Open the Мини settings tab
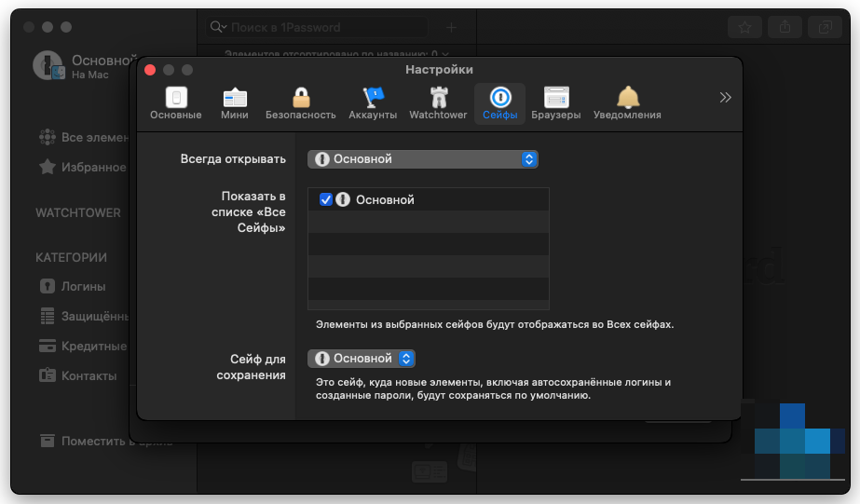The width and height of the screenshot is (860, 504). pyautogui.click(x=235, y=102)
